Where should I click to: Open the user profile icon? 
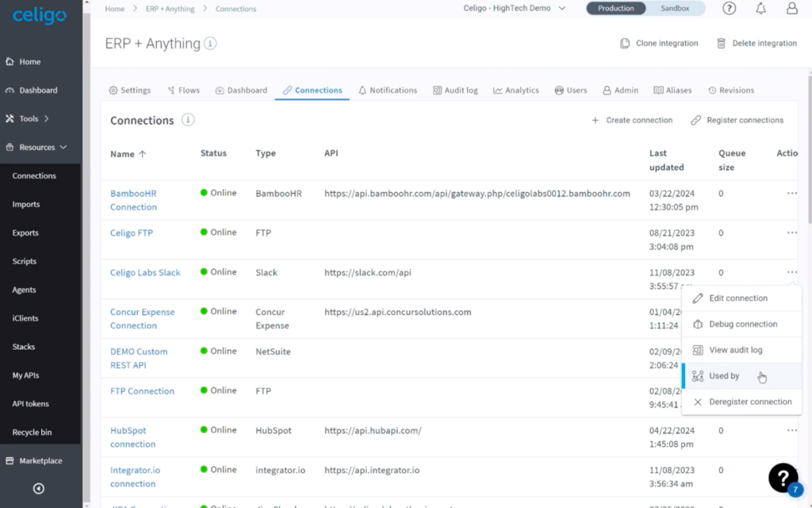[792, 8]
